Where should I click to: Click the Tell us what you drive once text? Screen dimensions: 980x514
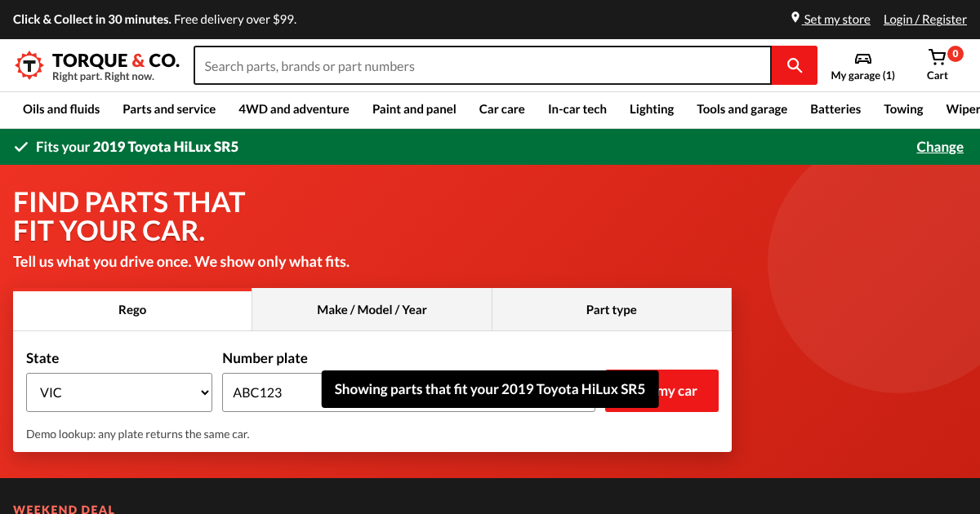(181, 262)
